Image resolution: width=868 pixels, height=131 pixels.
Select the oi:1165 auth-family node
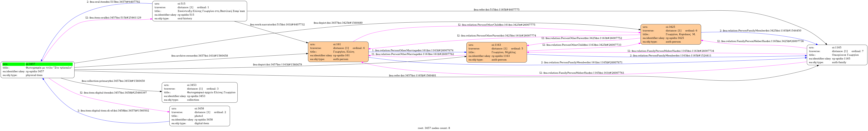pyautogui.click(x=837, y=55)
